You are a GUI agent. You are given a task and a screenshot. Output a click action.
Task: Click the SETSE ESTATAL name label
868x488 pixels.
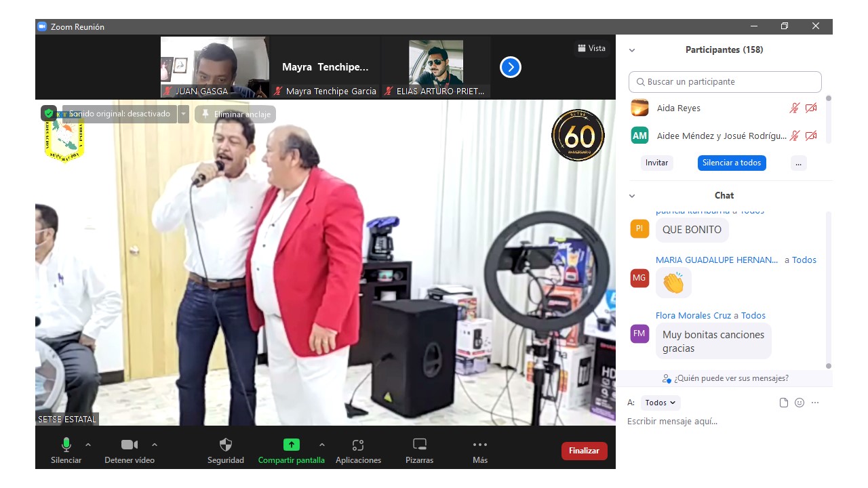click(x=67, y=420)
